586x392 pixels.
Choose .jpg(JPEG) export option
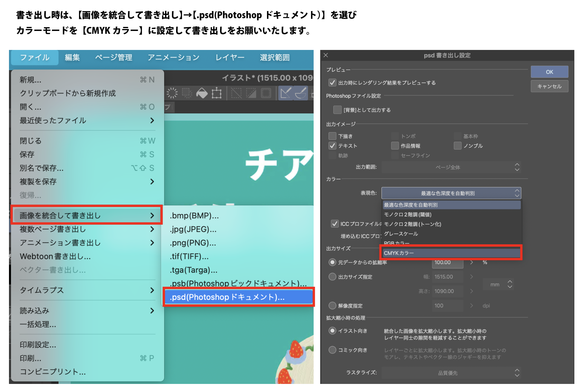click(x=193, y=229)
